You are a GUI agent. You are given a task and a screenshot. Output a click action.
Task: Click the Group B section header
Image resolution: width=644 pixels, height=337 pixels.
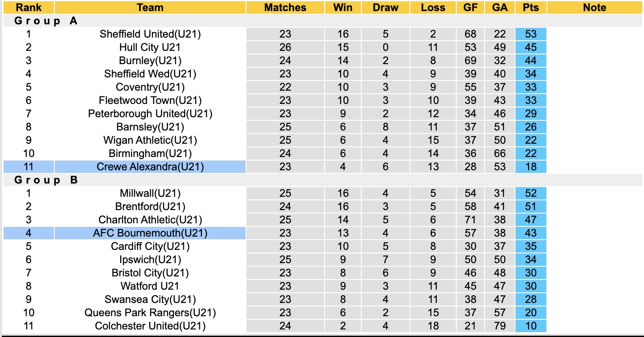coord(46,180)
